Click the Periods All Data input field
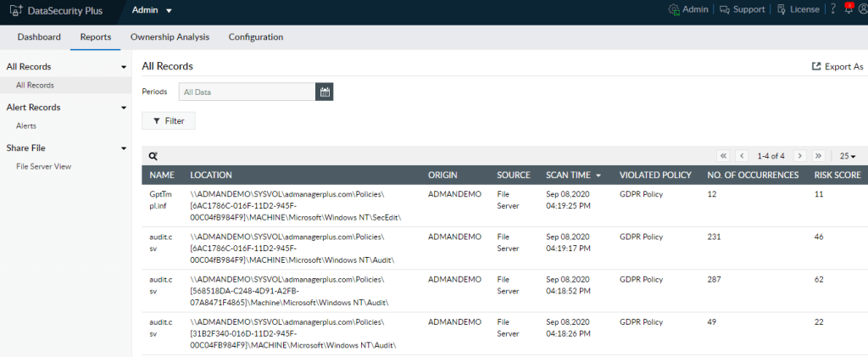 point(246,92)
